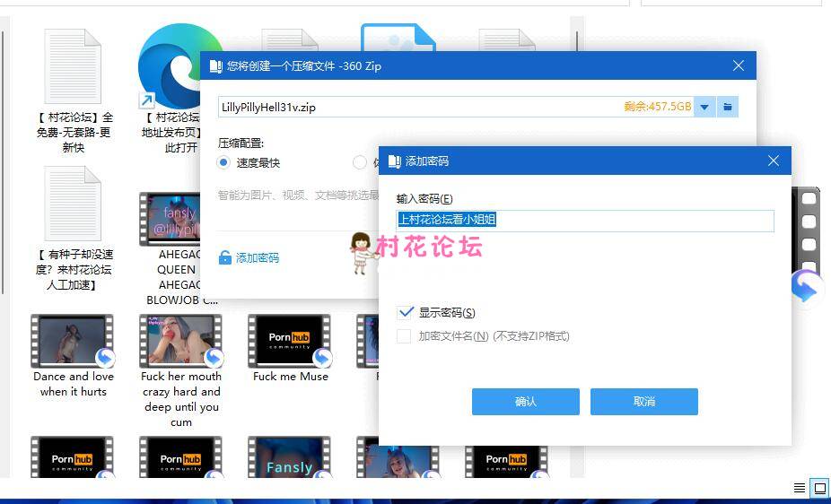Click the browse folder icon beside the filename
The height and width of the screenshot is (504, 831).
728,107
